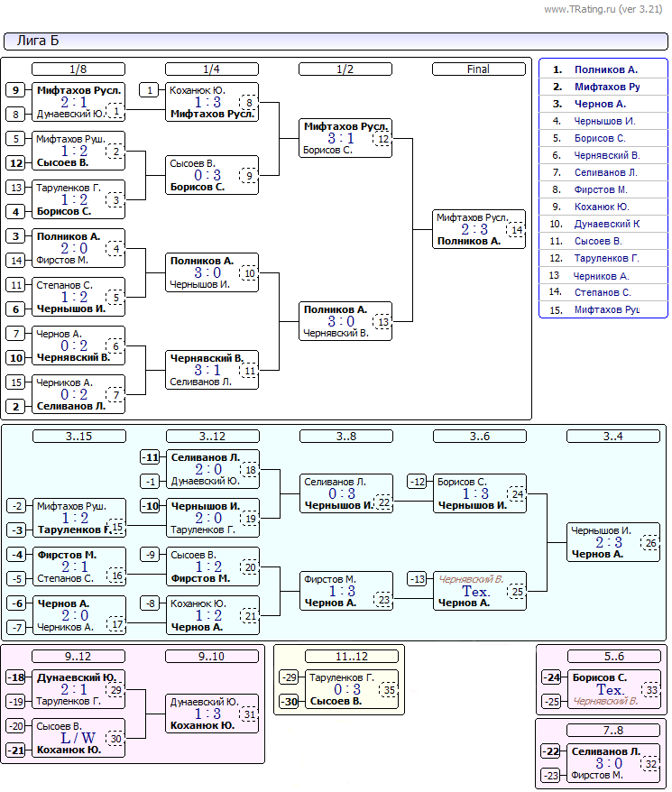Open match 5 Степанов С. vs Чернышов И.
672x792 pixels.
[x=78, y=297]
